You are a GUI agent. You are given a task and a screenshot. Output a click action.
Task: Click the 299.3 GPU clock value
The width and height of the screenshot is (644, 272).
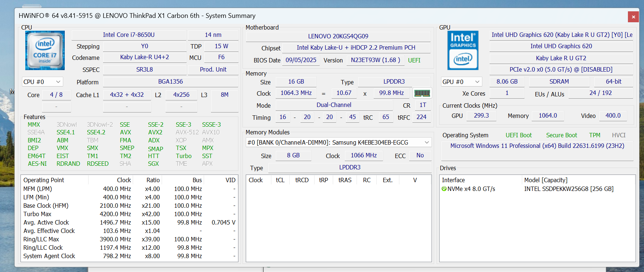(x=481, y=116)
